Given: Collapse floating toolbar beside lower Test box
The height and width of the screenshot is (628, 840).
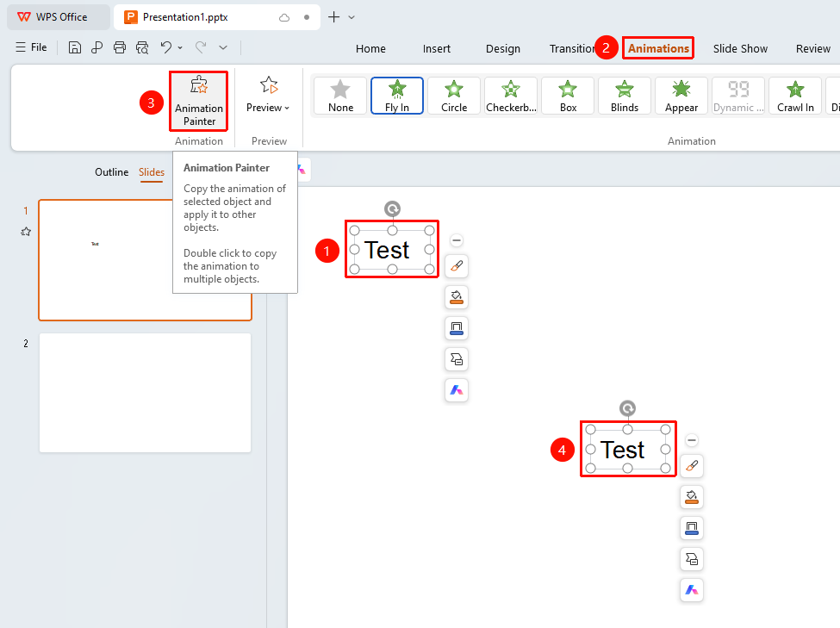Looking at the screenshot, I should point(692,440).
